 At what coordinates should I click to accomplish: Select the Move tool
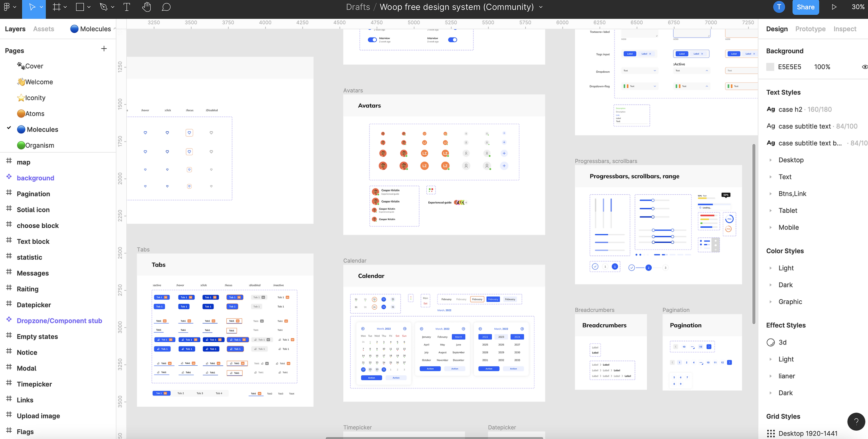pos(32,7)
